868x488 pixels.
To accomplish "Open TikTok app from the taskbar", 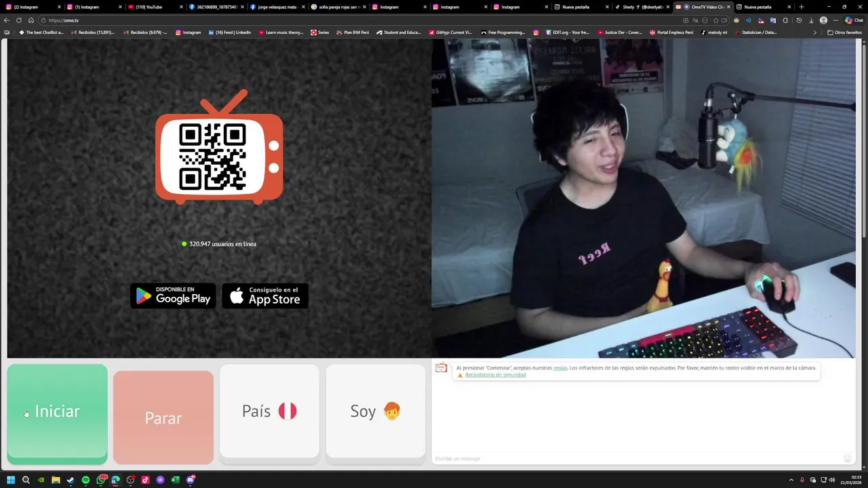I will tap(145, 480).
